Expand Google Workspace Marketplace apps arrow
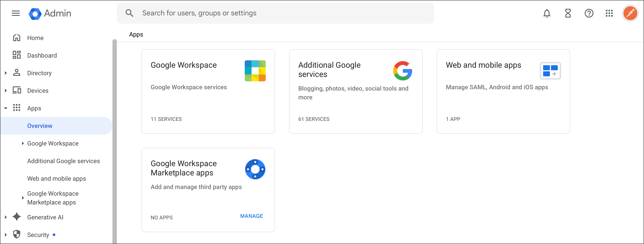The image size is (644, 244). point(23,198)
